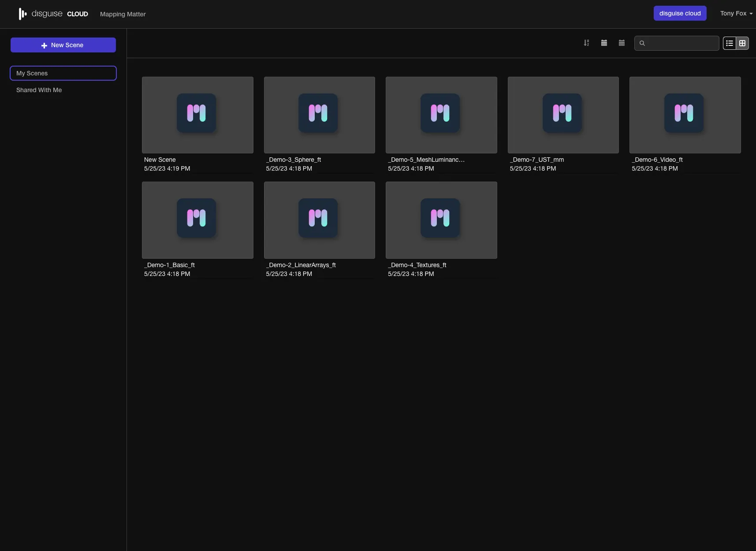The width and height of the screenshot is (756, 551).
Task: Open Shared With Me section
Action: (x=39, y=90)
